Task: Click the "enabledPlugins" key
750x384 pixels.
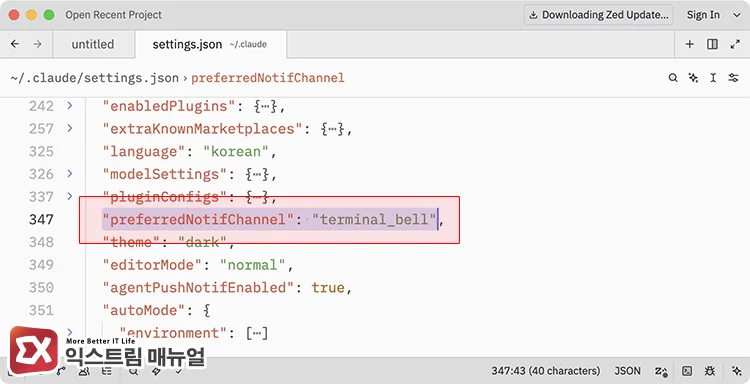Action: point(168,106)
